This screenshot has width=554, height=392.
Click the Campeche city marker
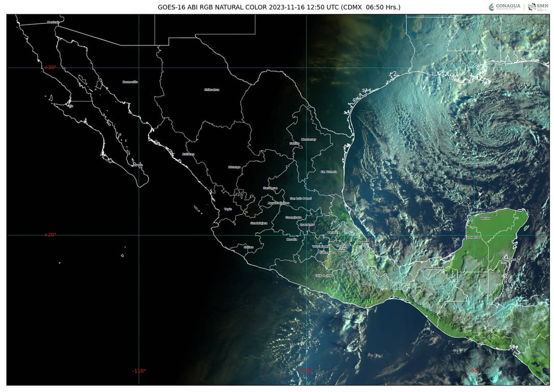click(472, 237)
